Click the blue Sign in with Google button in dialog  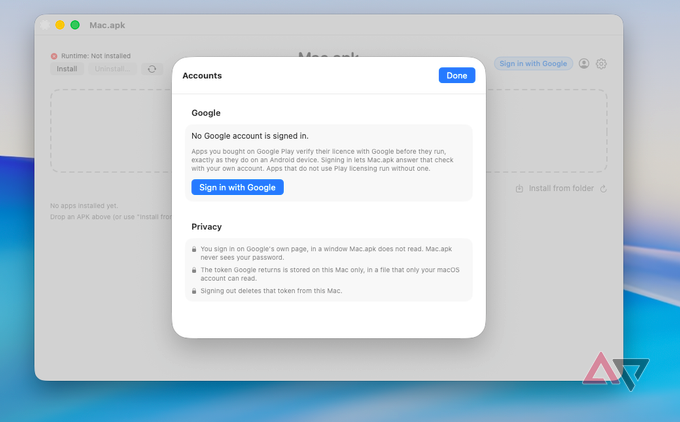coord(237,187)
